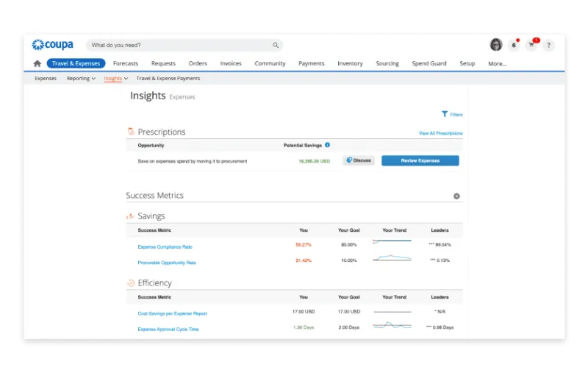Open the user profile avatar
The image size is (588, 373).
click(496, 45)
